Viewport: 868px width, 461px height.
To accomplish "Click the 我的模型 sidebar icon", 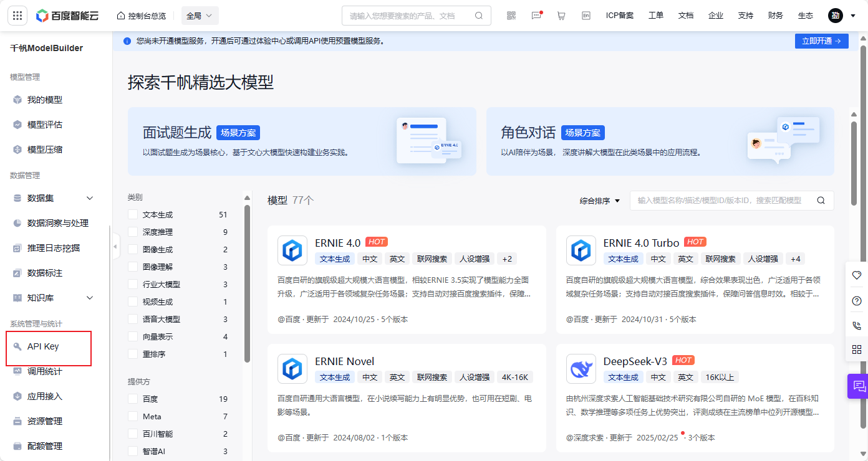I will tap(17, 100).
